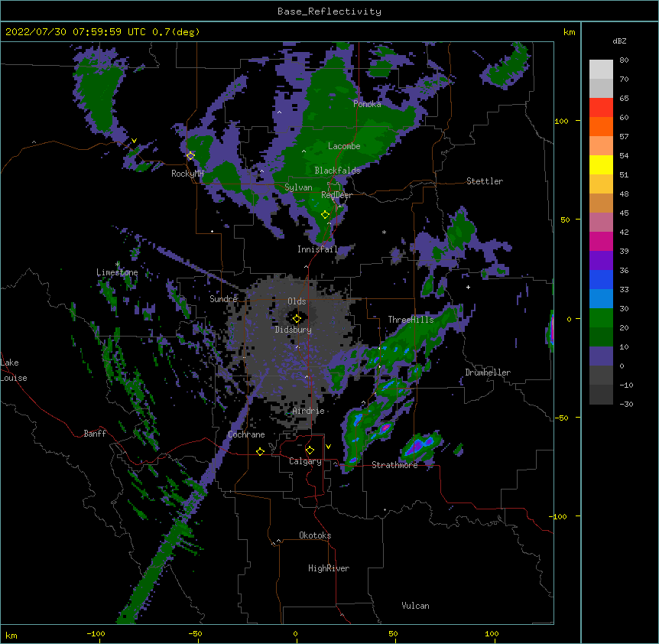Click the Calgary label
This screenshot has height=644, width=659.
tap(305, 461)
